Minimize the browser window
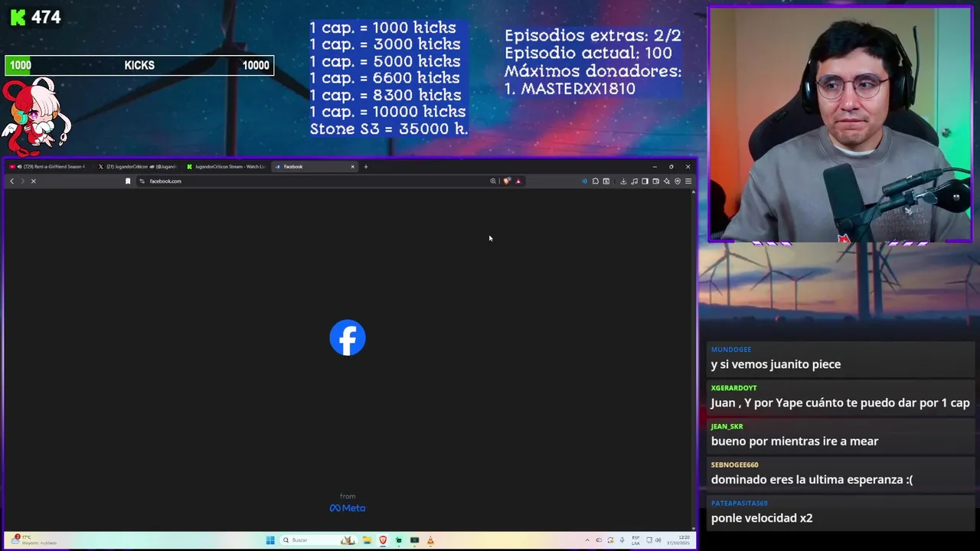 (655, 166)
